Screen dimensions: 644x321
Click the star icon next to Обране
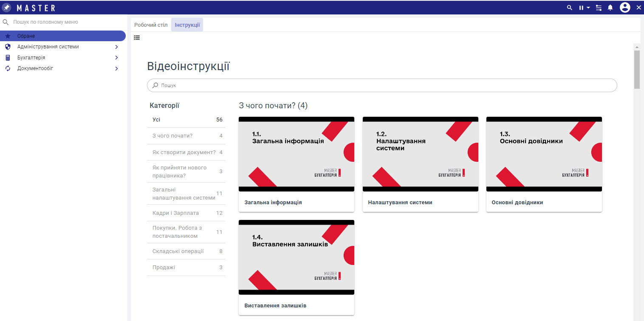point(8,36)
